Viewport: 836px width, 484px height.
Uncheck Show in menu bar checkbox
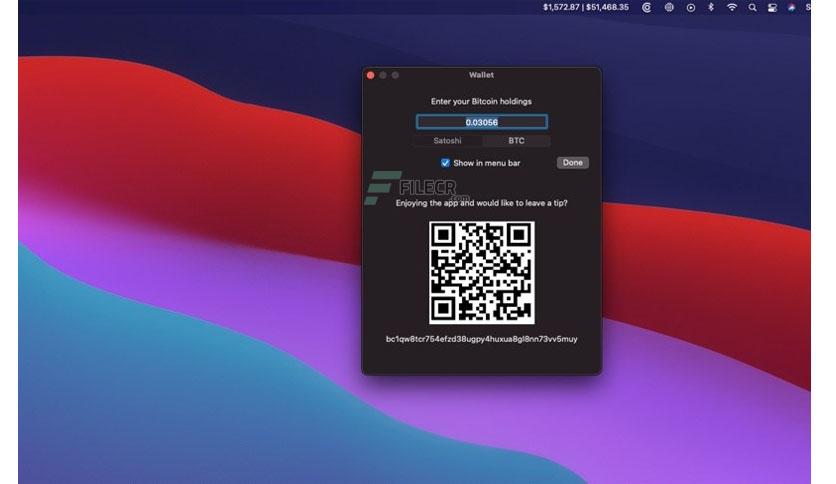coord(445,163)
